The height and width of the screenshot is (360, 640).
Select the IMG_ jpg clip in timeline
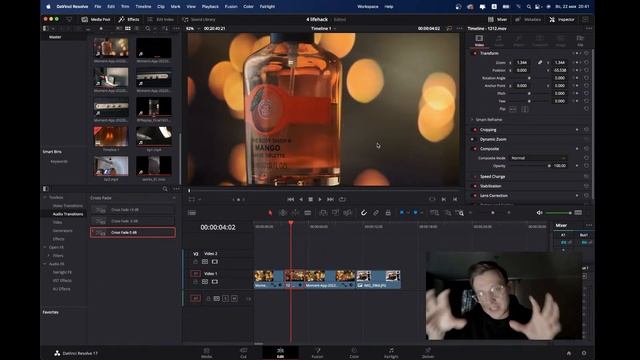coord(378,279)
